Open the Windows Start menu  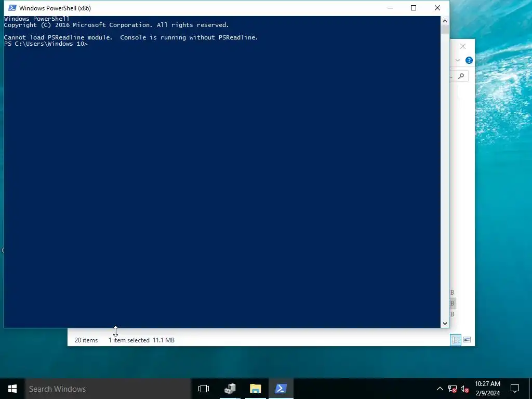point(12,389)
